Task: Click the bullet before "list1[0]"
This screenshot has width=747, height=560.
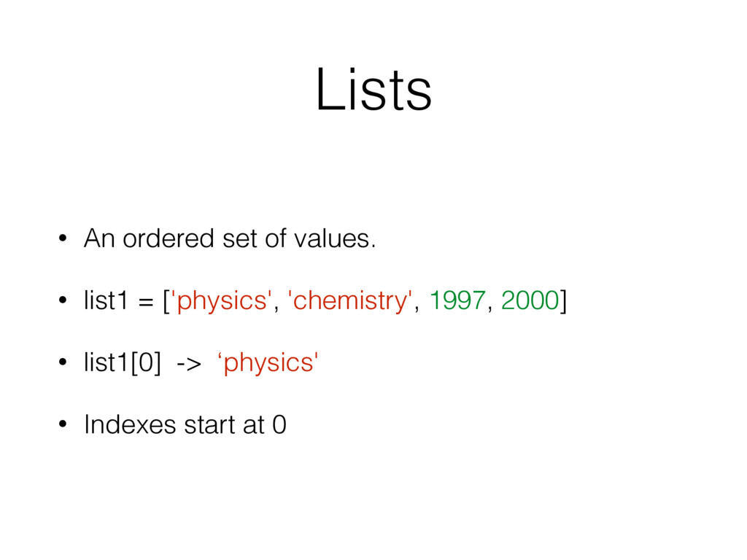Action: point(63,362)
